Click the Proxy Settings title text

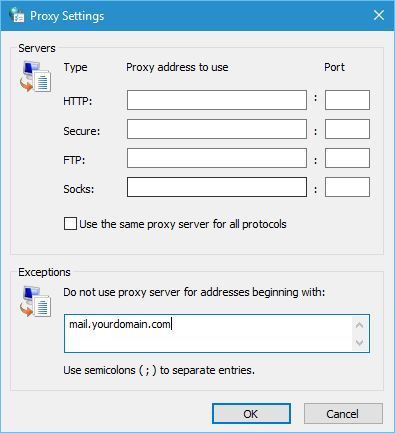(67, 16)
